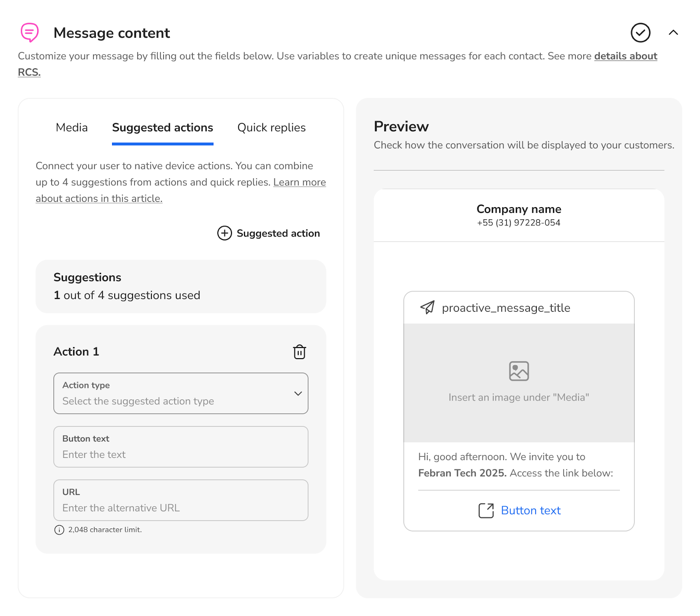Click the proactive_message_title text
Viewport: 700px width, 616px height.
click(506, 308)
